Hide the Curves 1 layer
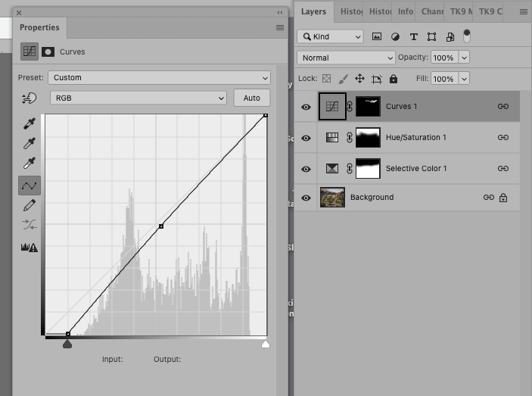This screenshot has height=396, width=532. (306, 107)
